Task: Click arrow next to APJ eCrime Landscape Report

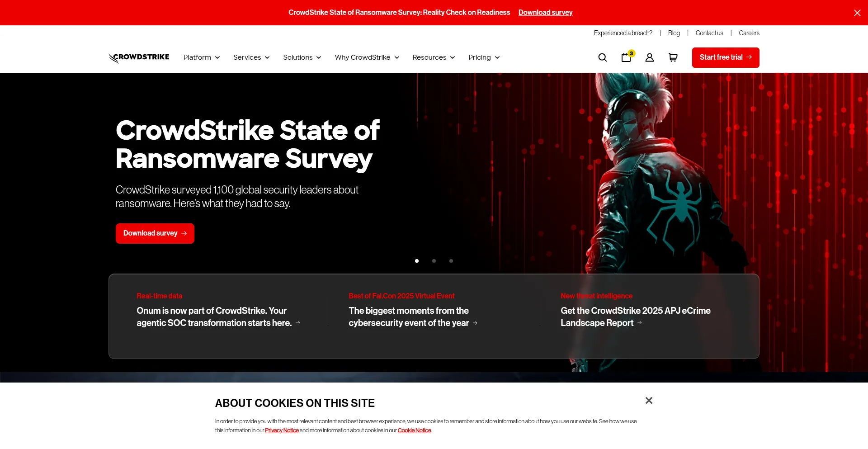Action: click(x=640, y=323)
